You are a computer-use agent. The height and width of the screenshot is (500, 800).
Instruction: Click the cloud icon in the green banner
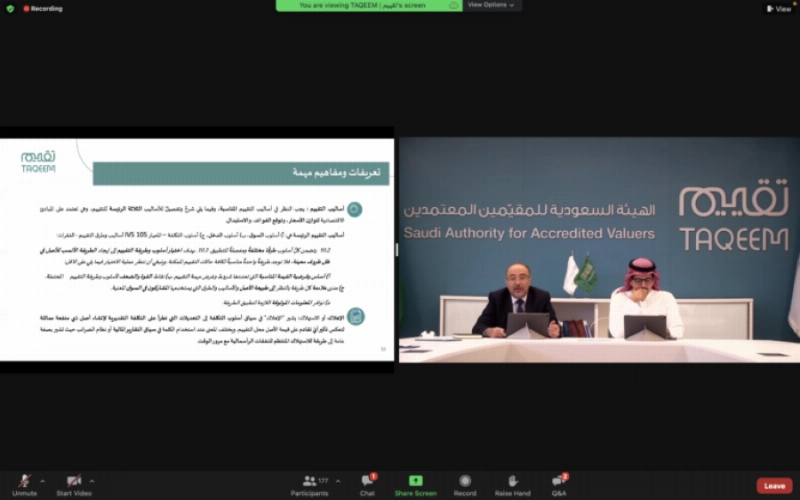[453, 5]
